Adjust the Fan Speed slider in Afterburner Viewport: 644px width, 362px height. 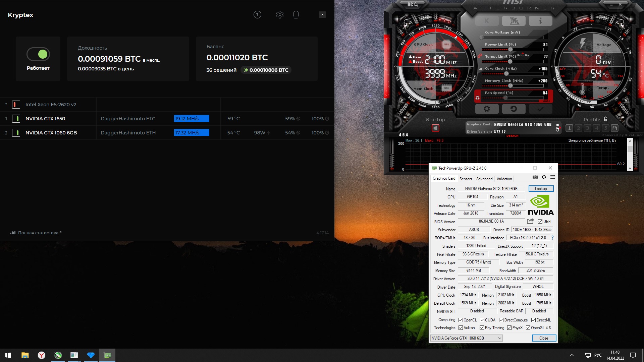pyautogui.click(x=513, y=98)
